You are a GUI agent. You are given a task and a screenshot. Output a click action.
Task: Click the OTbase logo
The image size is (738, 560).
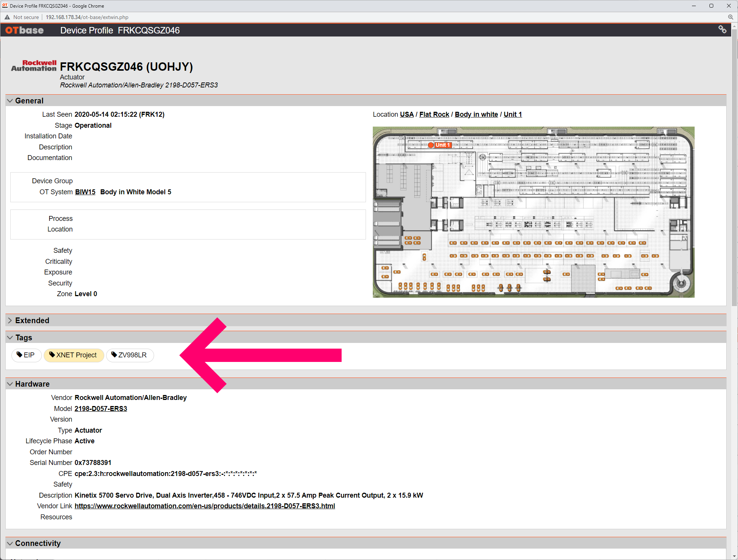click(24, 30)
